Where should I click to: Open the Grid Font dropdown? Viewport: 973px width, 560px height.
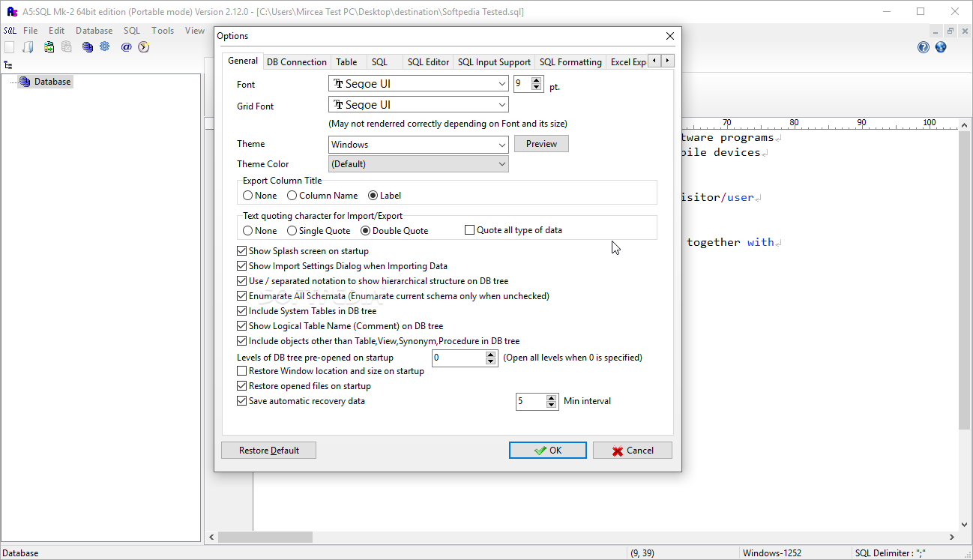418,105
